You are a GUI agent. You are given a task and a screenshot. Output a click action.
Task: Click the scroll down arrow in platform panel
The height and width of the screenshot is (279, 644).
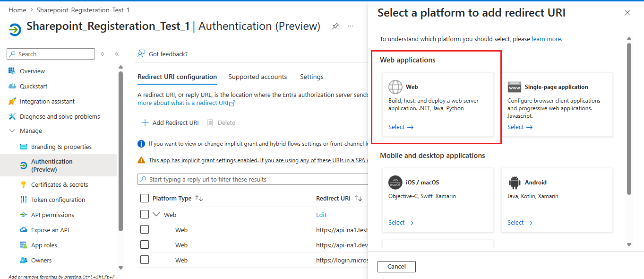click(x=629, y=244)
